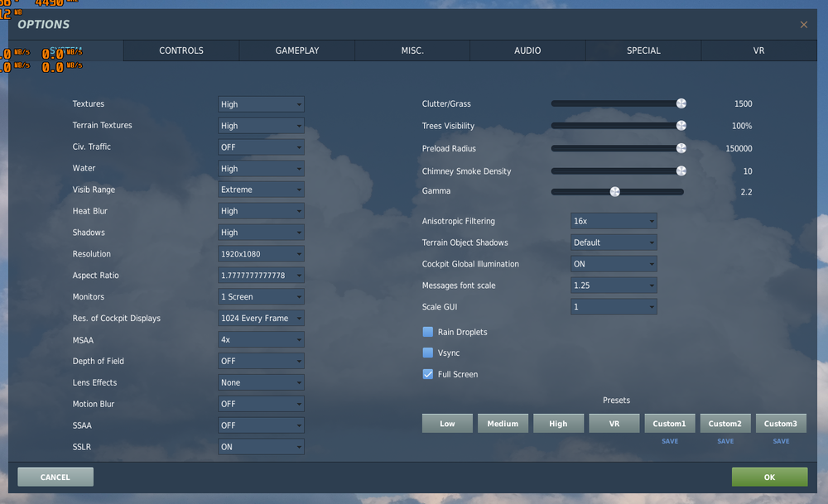Screen dimensions: 828x504
Task: Click the Preload Radius value 150000
Action: (739, 149)
